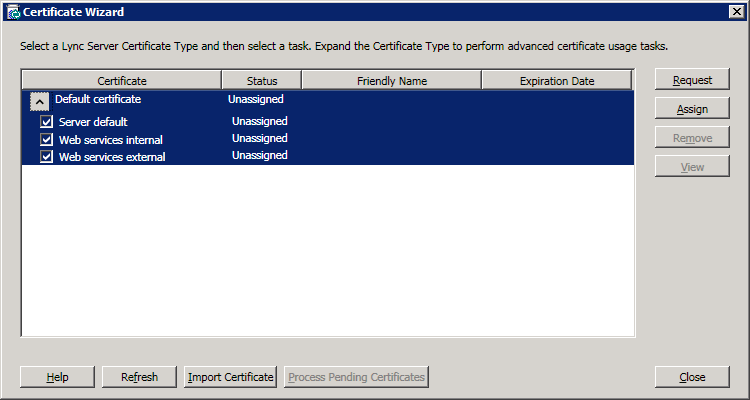The width and height of the screenshot is (750, 400).
Task: Uncheck the Server default checkbox
Action: [x=46, y=122]
